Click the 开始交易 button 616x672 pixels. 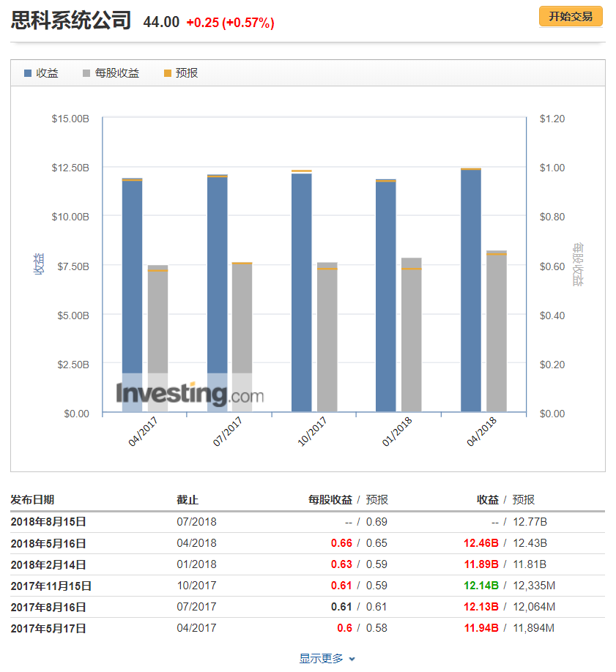pyautogui.click(x=571, y=17)
